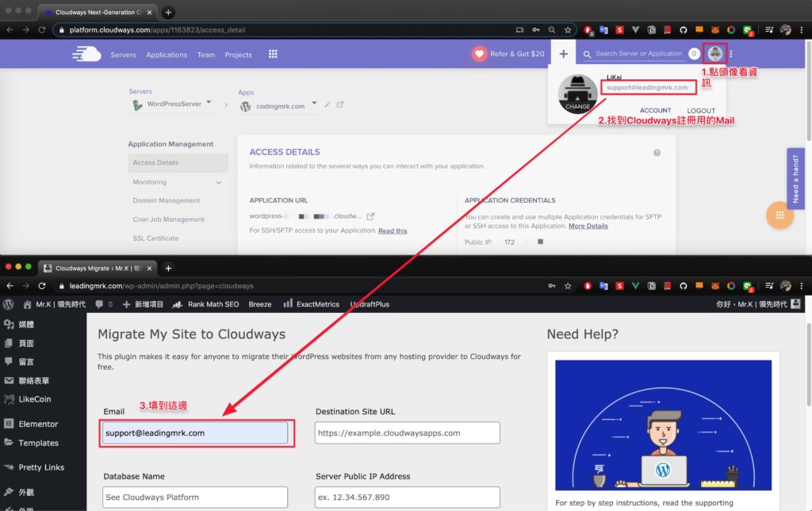812x511 pixels.
Task: Expand the Monitoring submenu chevron
Action: coord(219,182)
